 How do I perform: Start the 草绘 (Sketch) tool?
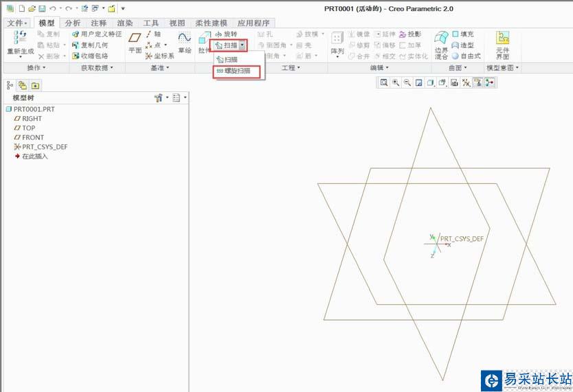tap(185, 43)
